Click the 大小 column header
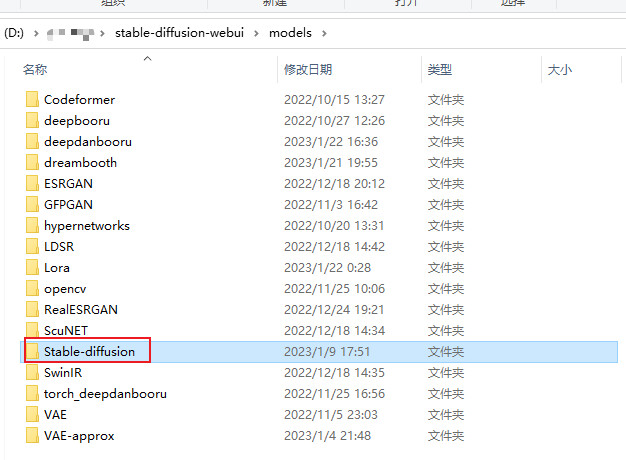 pos(559,70)
